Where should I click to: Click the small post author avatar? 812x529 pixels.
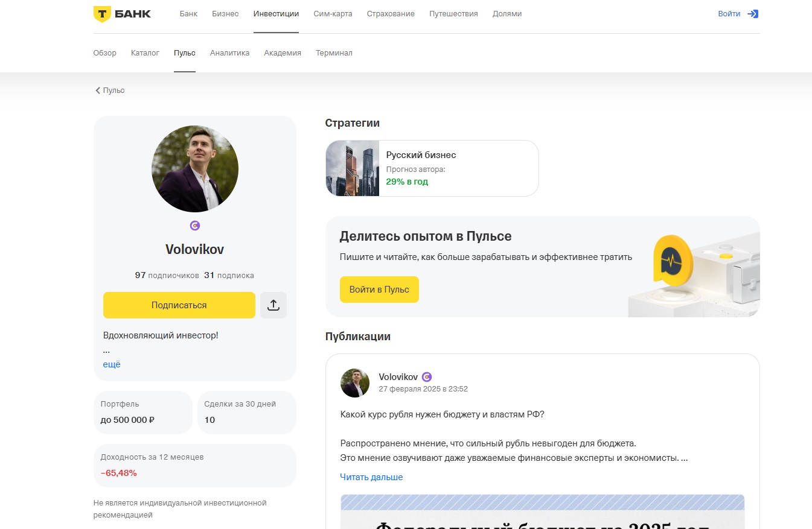[x=355, y=383]
